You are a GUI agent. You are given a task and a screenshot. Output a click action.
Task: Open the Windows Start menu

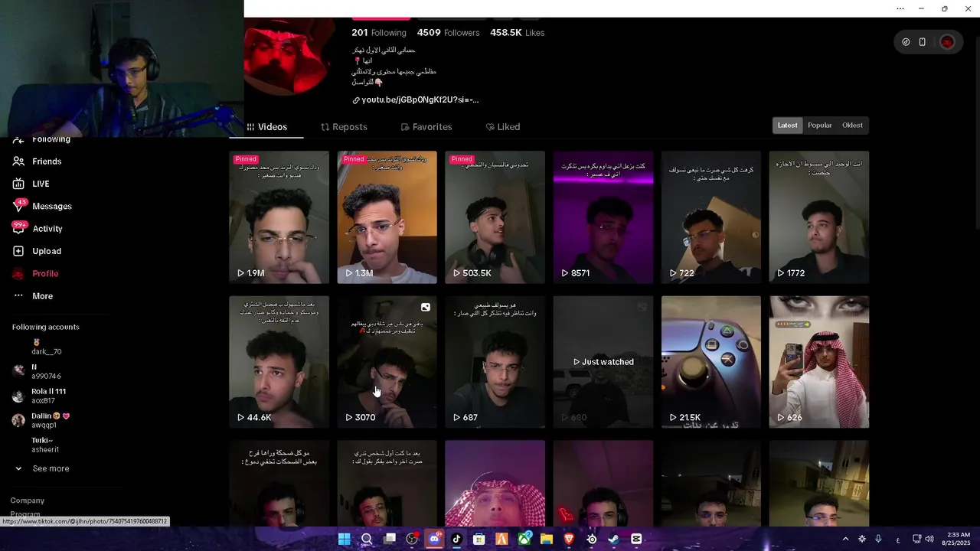click(x=345, y=539)
